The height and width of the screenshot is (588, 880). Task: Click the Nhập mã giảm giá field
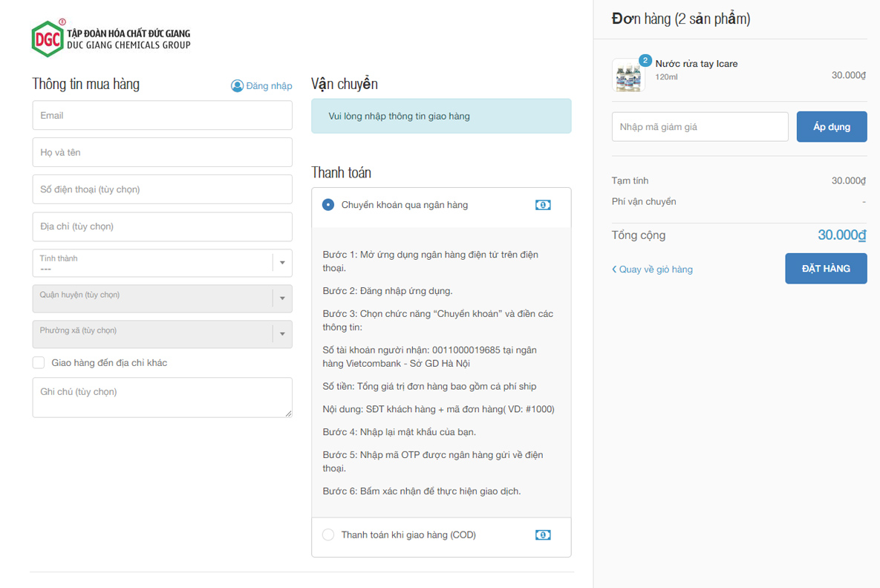[x=700, y=127]
